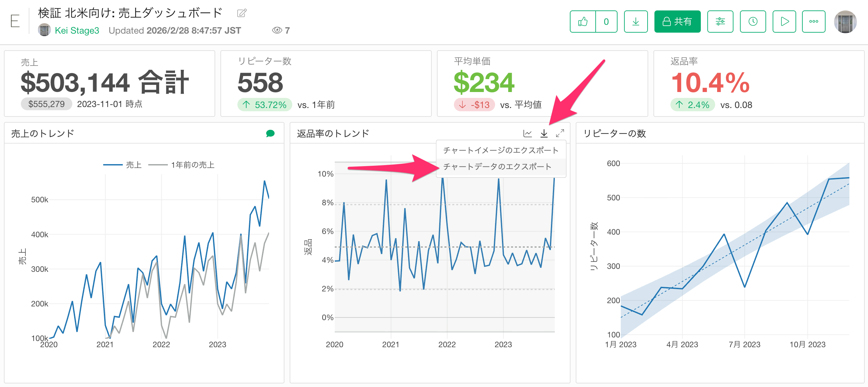Open the three-dots more options menu
This screenshot has height=387, width=868.
click(x=813, y=22)
